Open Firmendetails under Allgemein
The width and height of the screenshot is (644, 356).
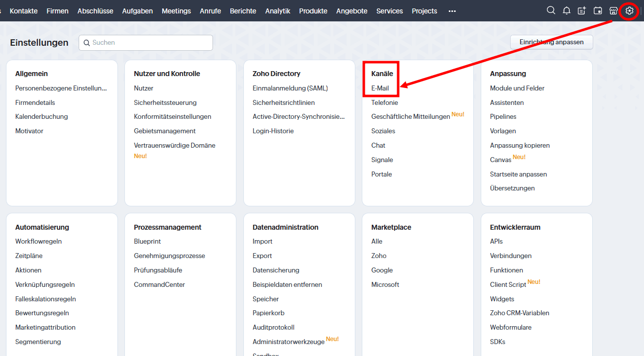point(35,102)
